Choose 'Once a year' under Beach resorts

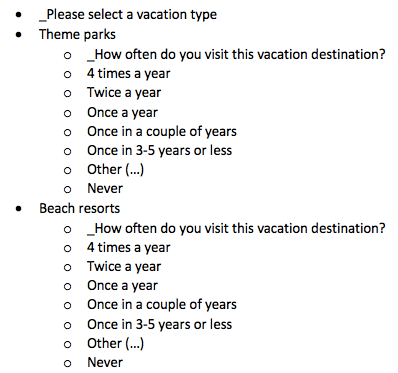pos(122,286)
